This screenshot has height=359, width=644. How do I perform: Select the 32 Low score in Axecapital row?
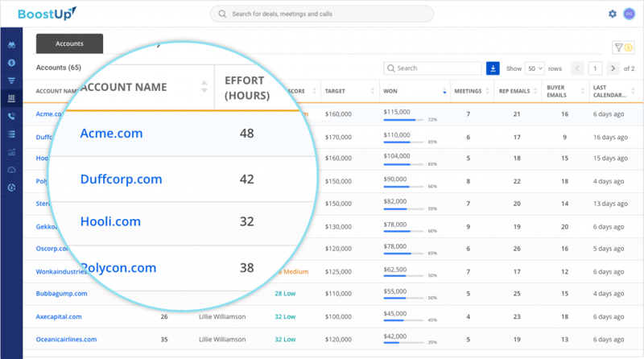click(x=285, y=316)
